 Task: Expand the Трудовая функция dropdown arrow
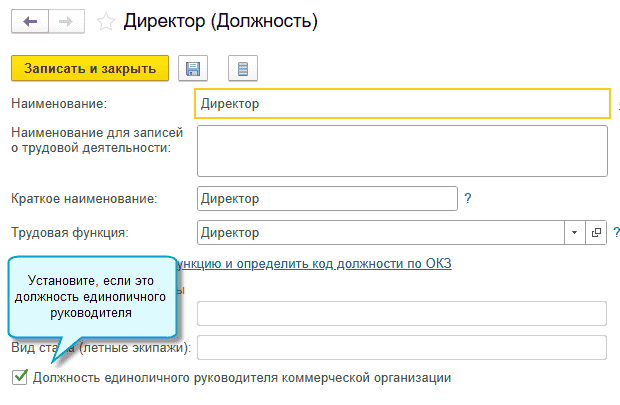pos(574,233)
